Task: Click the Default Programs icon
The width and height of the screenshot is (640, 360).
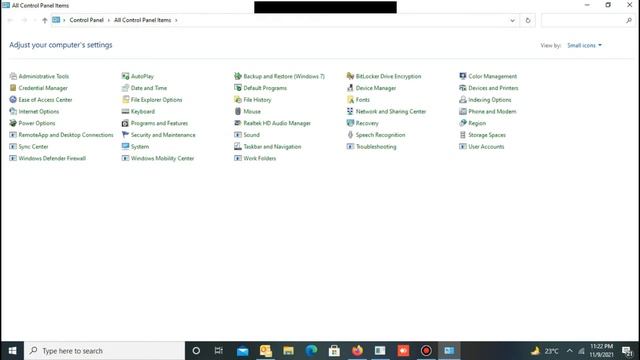Action: click(238, 88)
